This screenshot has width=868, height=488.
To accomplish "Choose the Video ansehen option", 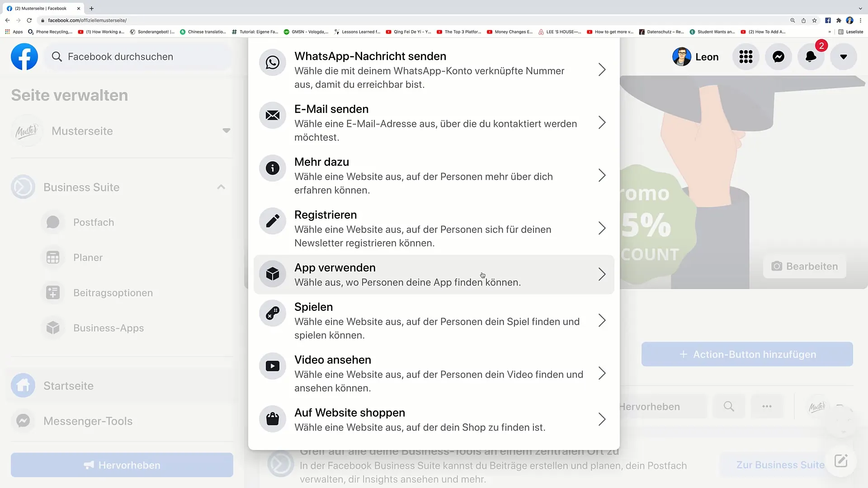I will (x=434, y=373).
